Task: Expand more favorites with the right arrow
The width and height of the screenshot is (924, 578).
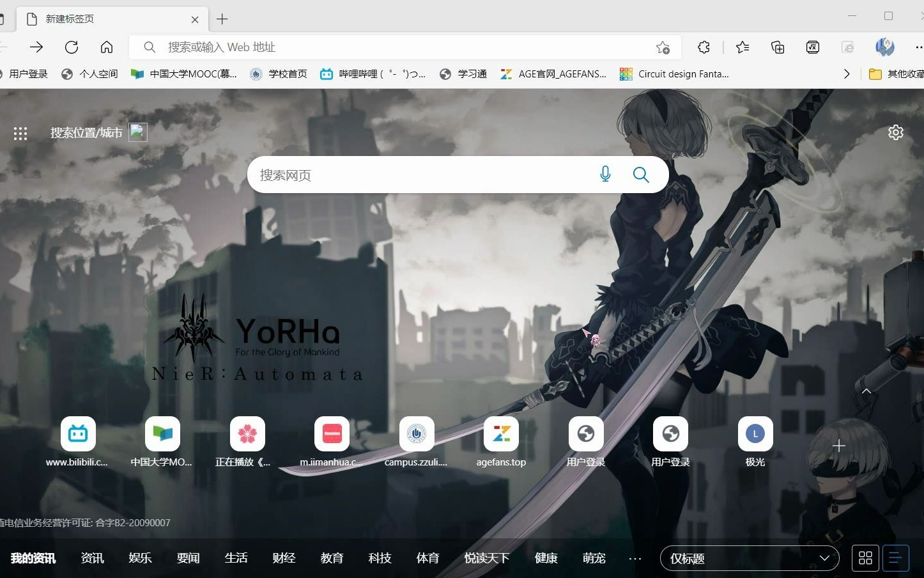Action: pyautogui.click(x=847, y=74)
